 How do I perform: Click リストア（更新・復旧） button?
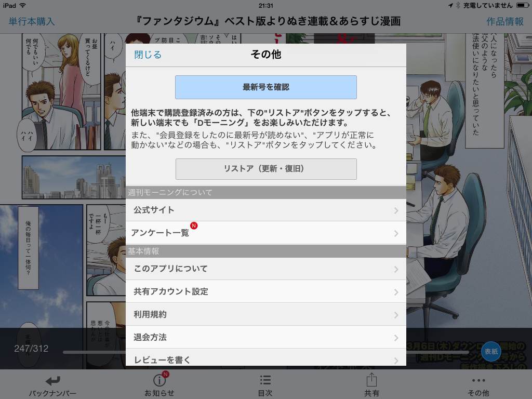(266, 169)
